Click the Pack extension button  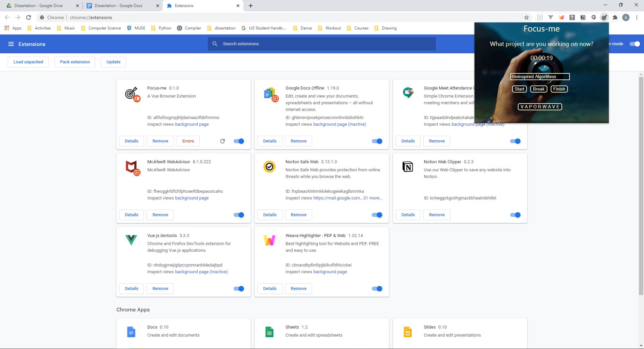click(75, 62)
